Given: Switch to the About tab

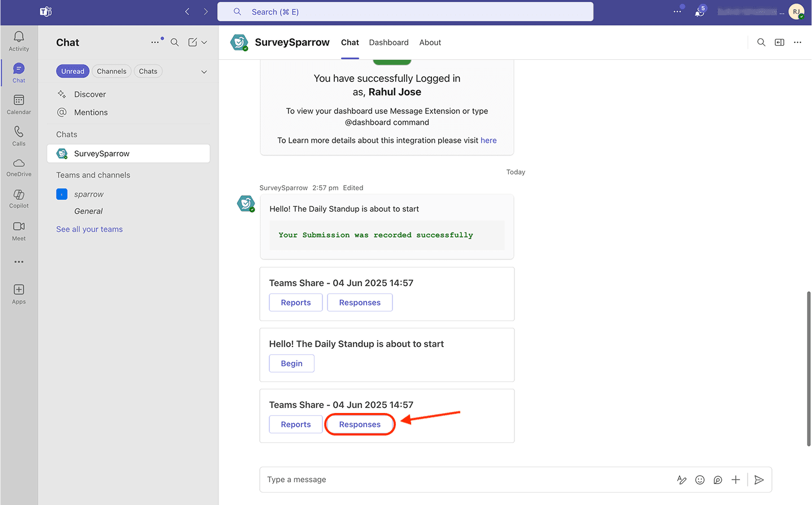Looking at the screenshot, I should click(430, 42).
